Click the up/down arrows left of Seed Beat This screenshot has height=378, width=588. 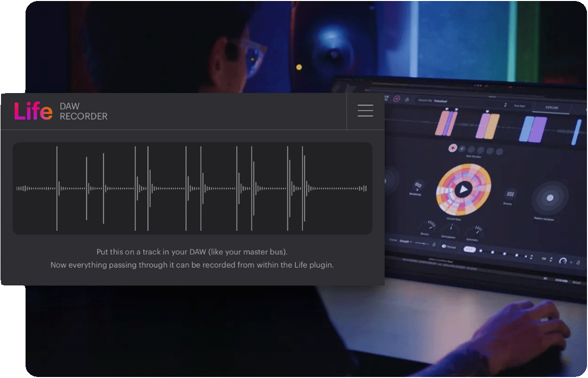pyautogui.click(x=505, y=105)
